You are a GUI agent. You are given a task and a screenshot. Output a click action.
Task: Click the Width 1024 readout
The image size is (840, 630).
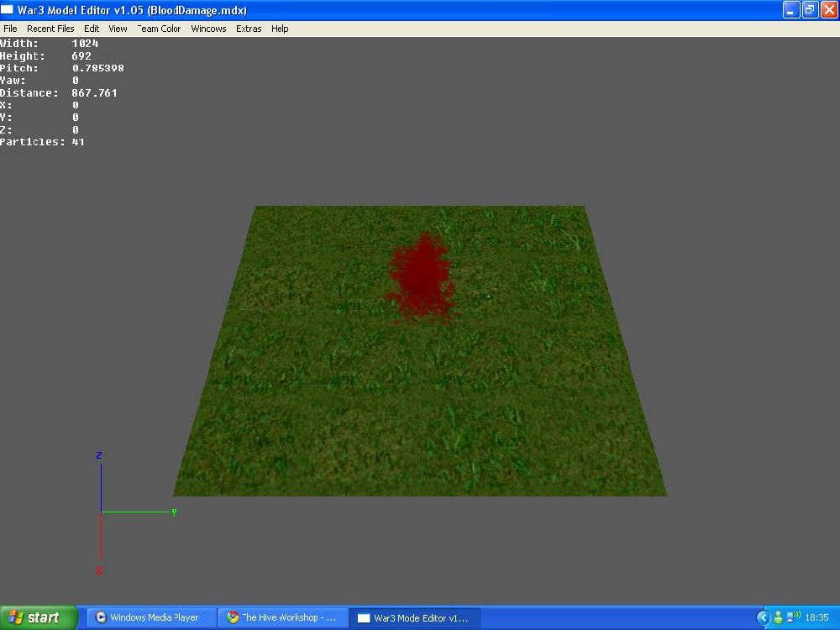pos(50,44)
